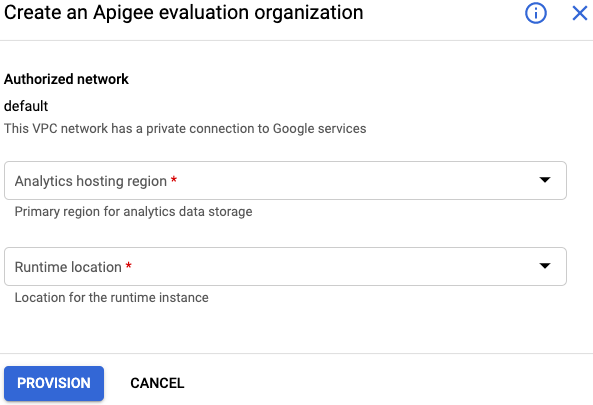The image size is (593, 405).
Task: Click the red asterisk beside Analytics hosting region
Action: 174,179
